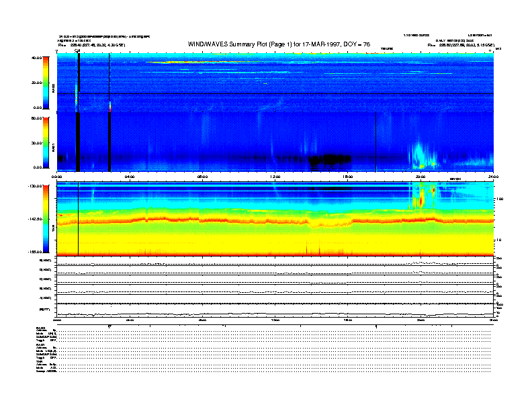Click the bright burst near 20:00 in the RAD1 spectrogram

coord(420,155)
